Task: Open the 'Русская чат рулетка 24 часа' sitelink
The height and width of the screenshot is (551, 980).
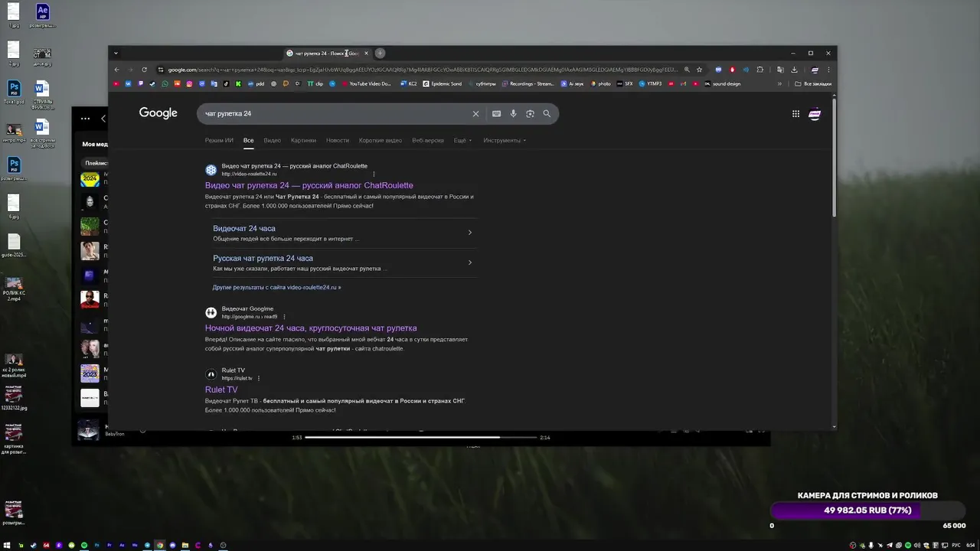Action: click(263, 258)
